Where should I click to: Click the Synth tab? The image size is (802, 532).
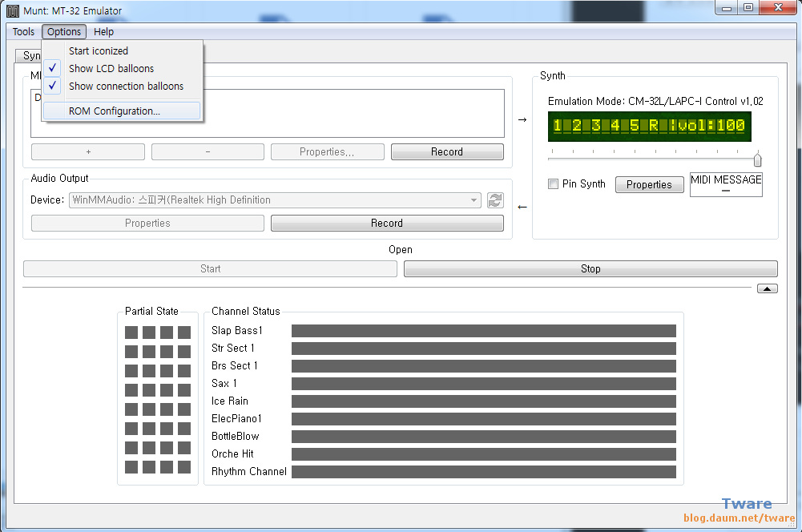click(29, 55)
